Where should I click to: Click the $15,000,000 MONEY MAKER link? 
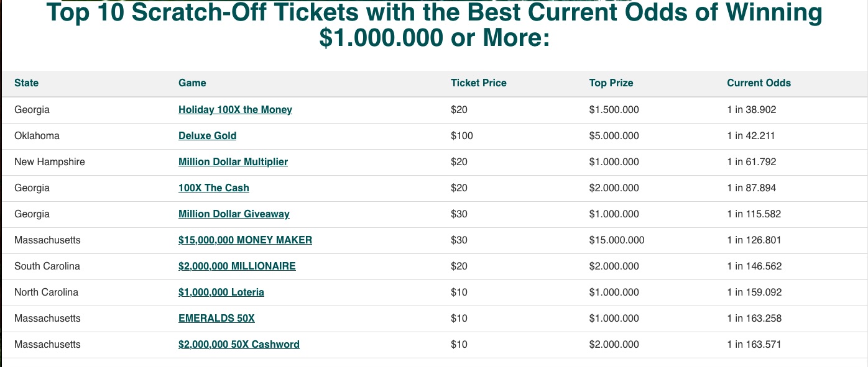(245, 240)
